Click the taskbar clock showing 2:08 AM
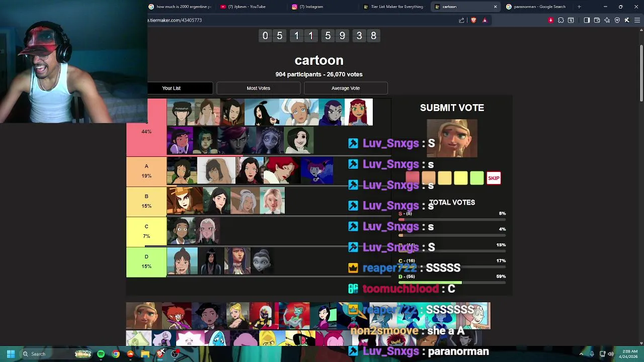This screenshot has height=362, width=644. pyautogui.click(x=629, y=354)
